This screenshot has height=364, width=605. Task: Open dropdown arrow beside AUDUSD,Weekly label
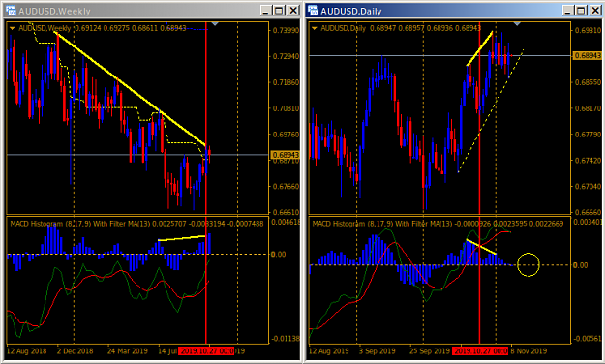click(12, 28)
